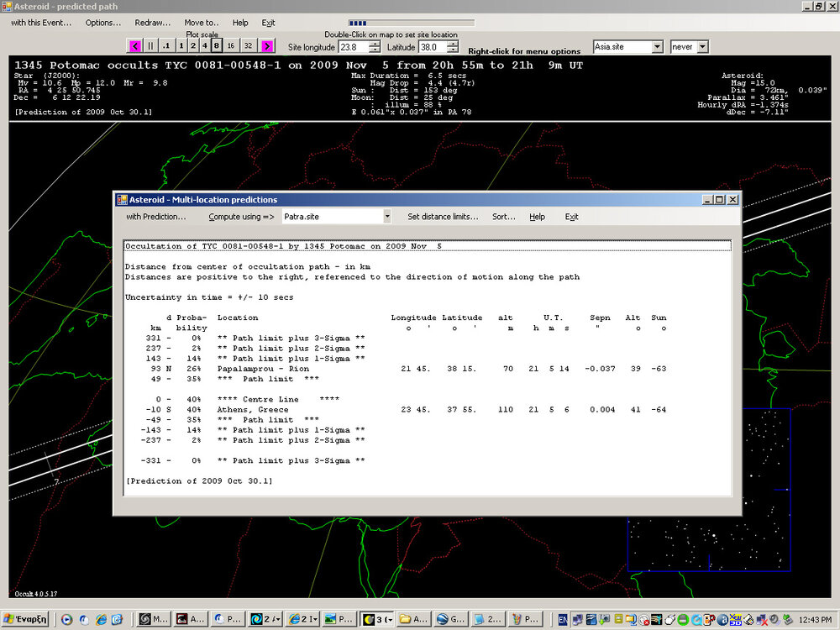840x630 pixels.
Task: Click the magenta right arrow button
Action: pyautogui.click(x=268, y=45)
